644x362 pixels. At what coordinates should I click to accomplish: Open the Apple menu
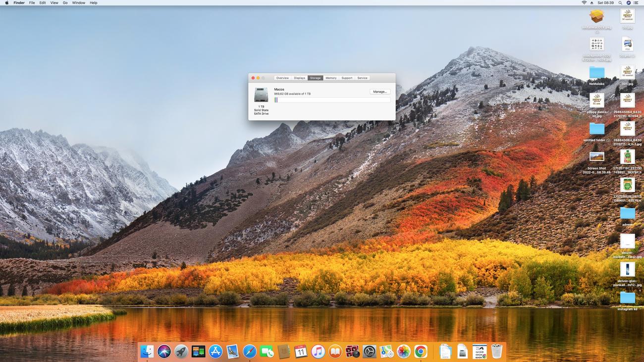(6, 2)
